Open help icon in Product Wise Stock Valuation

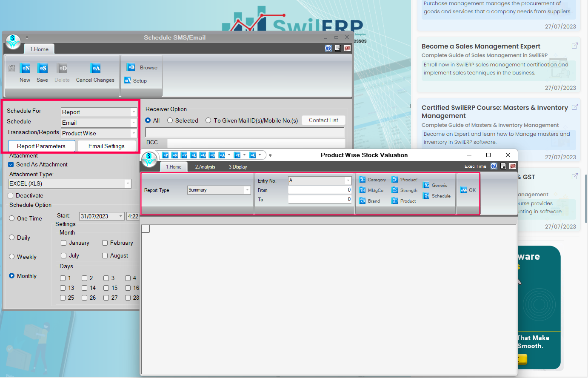494,166
